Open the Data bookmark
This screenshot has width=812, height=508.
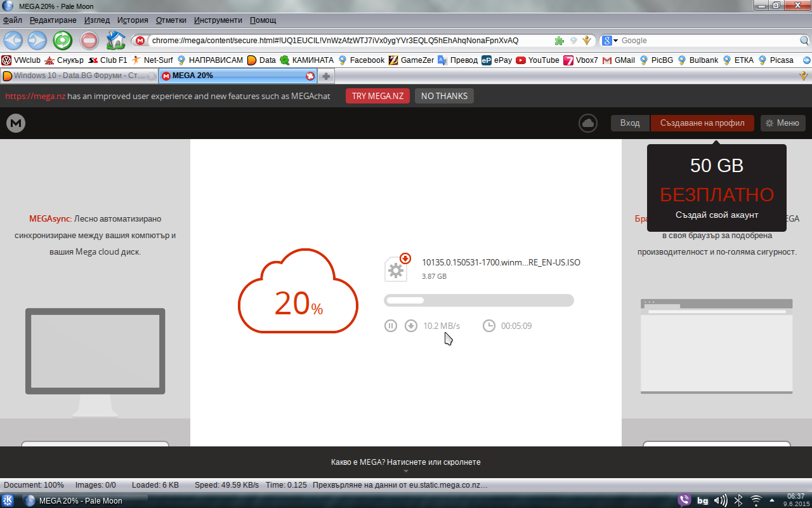click(261, 60)
